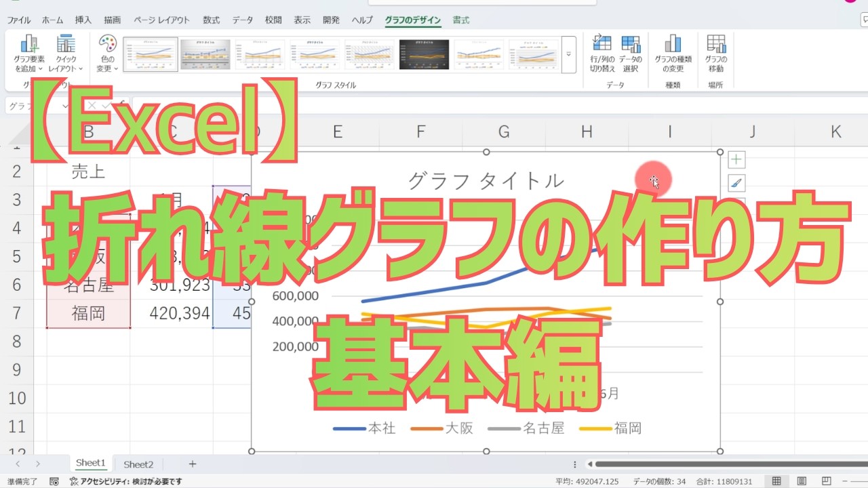Image resolution: width=868 pixels, height=488 pixels.
Task: Click グラフの移動 icon
Action: [716, 54]
